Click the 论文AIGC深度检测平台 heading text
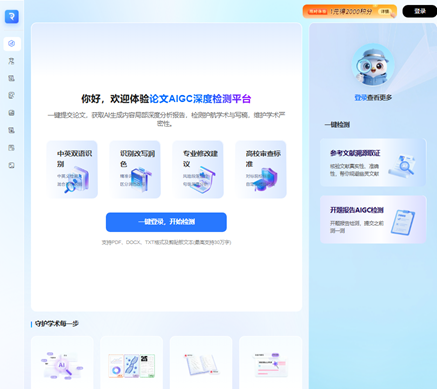The height and width of the screenshot is (389, 437). [x=200, y=99]
